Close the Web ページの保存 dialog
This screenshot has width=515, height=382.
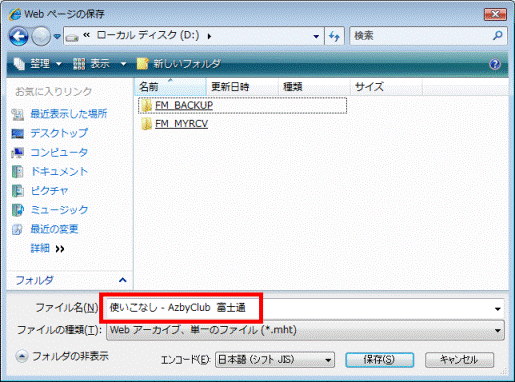pyautogui.click(x=495, y=14)
